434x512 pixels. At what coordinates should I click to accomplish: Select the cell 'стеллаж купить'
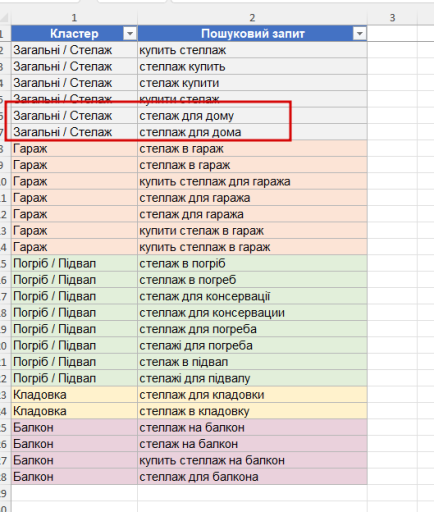pos(252,66)
